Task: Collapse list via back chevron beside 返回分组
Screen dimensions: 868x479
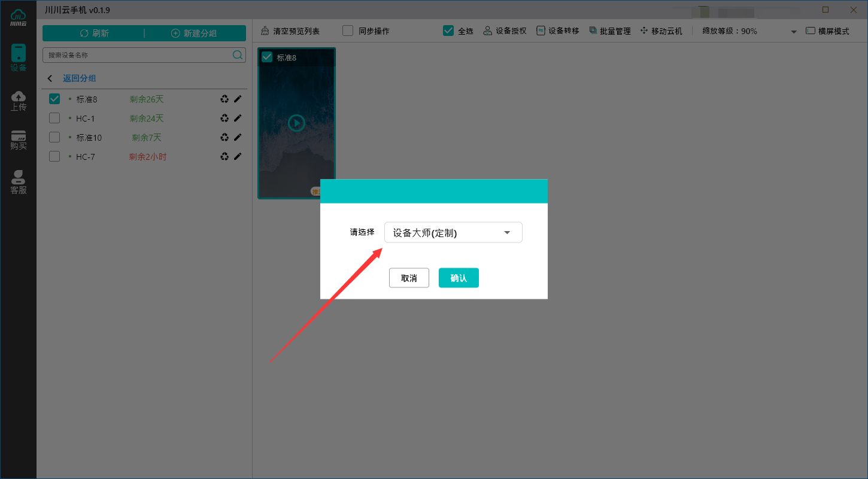Action: 50,78
